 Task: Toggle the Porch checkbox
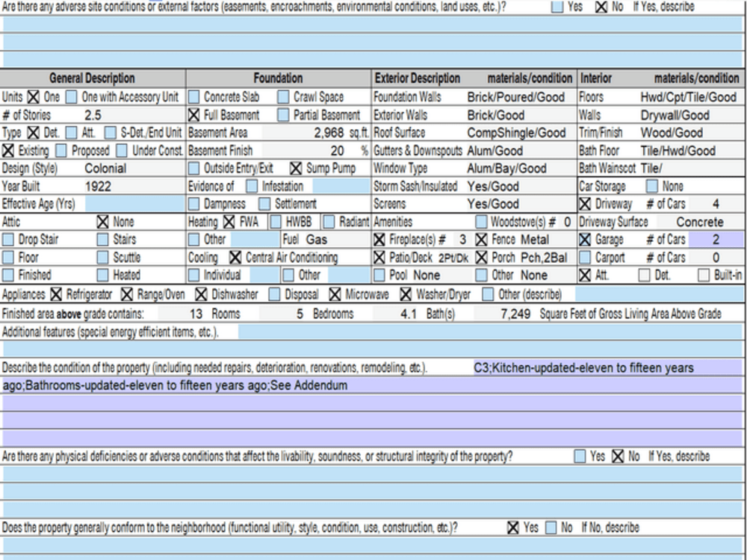click(482, 258)
